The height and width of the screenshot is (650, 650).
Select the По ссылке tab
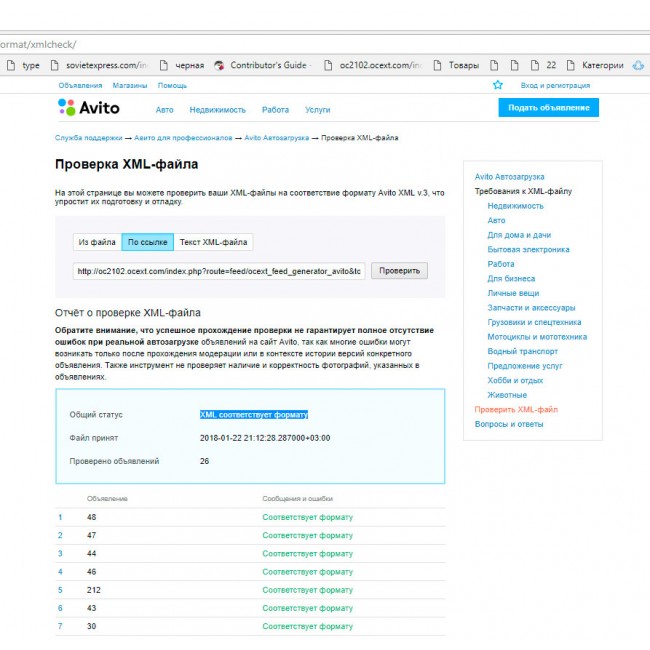point(147,242)
